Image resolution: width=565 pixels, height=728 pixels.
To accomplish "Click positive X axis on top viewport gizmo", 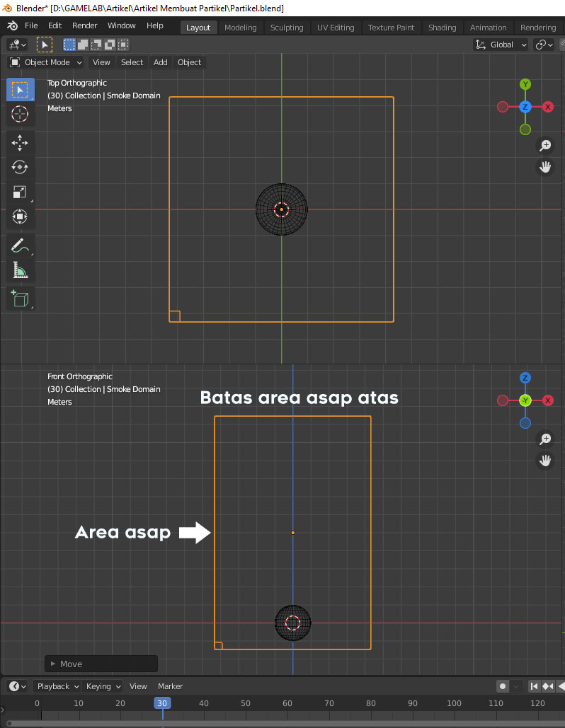I will pyautogui.click(x=548, y=107).
